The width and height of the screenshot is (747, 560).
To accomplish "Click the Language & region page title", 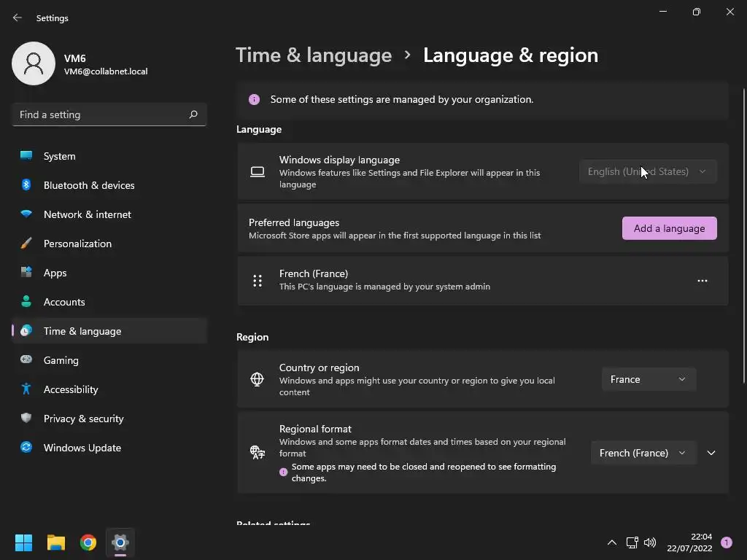I will pyautogui.click(x=511, y=55).
